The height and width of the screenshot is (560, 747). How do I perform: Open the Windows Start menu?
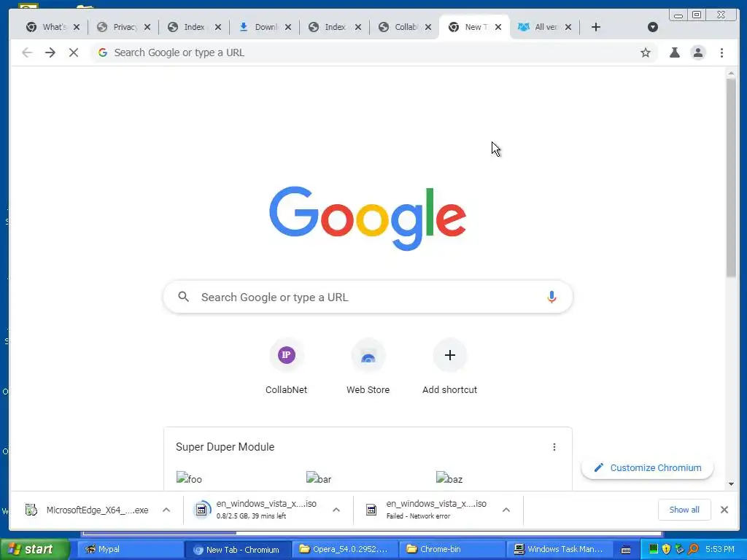point(34,550)
